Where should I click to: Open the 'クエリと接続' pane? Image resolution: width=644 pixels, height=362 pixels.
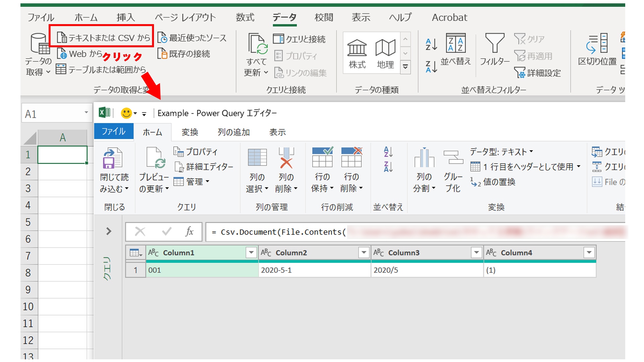point(299,39)
